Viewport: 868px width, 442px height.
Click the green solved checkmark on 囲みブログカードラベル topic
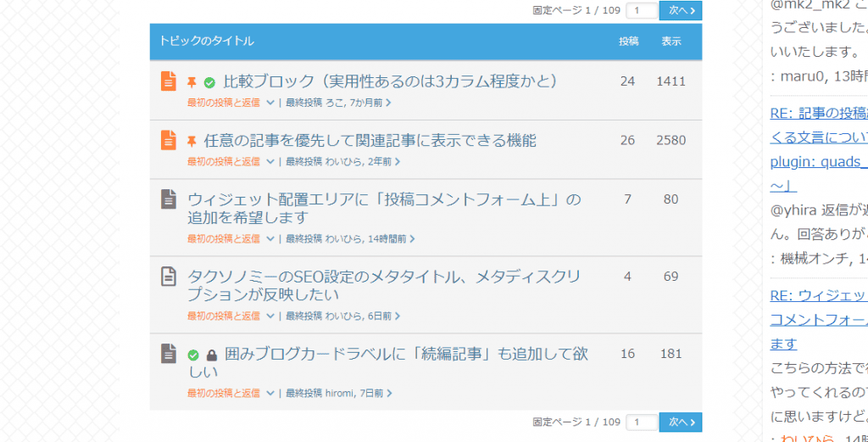pos(193,355)
